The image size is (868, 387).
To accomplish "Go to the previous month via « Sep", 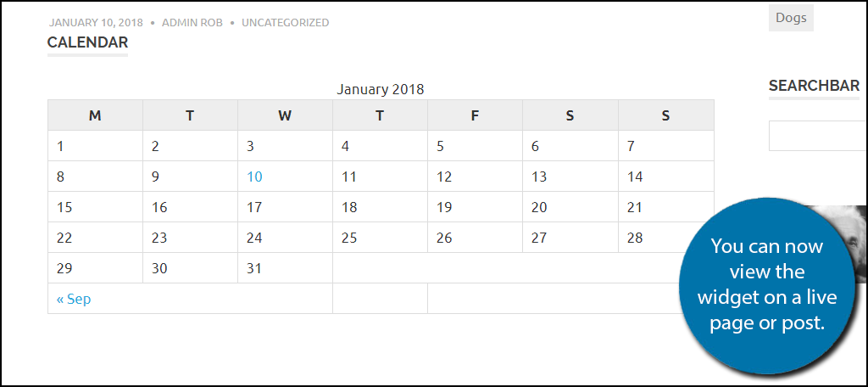I will [x=74, y=300].
